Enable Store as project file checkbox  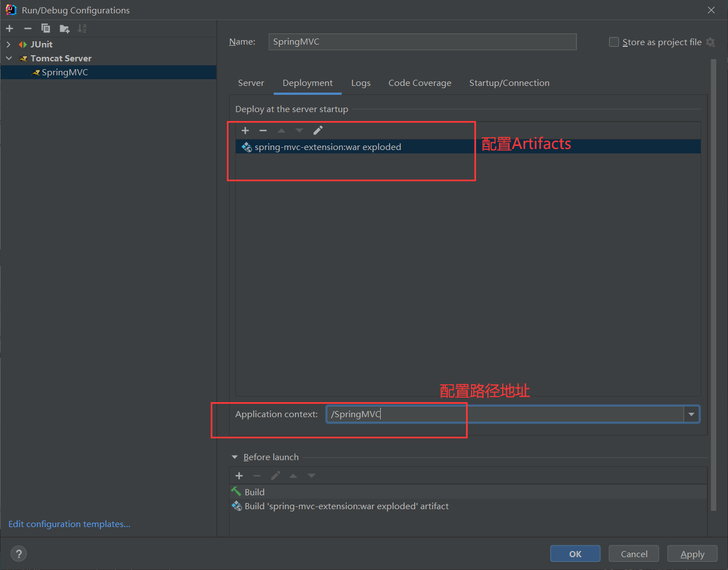coord(614,42)
